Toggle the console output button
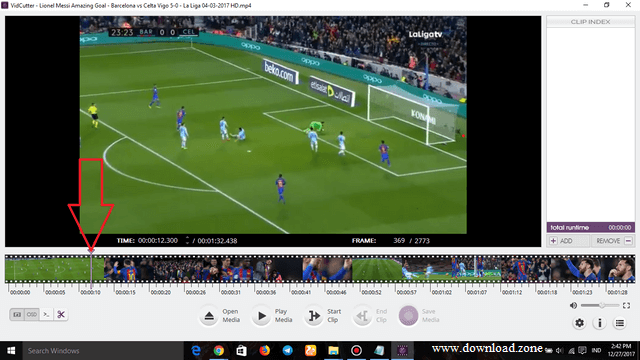This screenshot has height=360, width=640. [47, 315]
